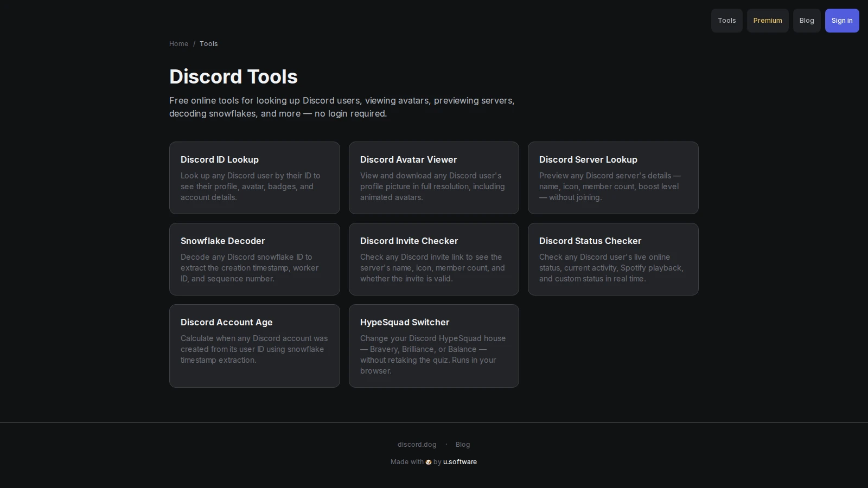
Task: Click the Discord Tools page heading
Action: click(233, 76)
